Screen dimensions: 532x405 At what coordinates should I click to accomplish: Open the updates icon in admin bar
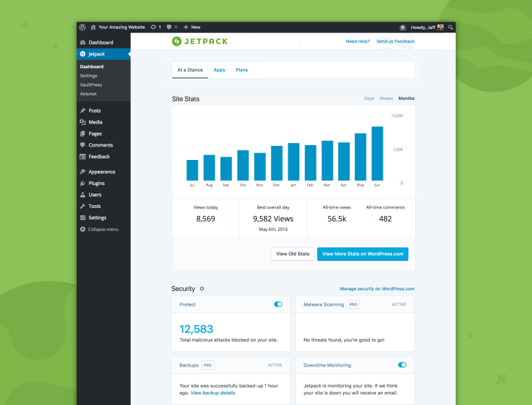[154, 27]
